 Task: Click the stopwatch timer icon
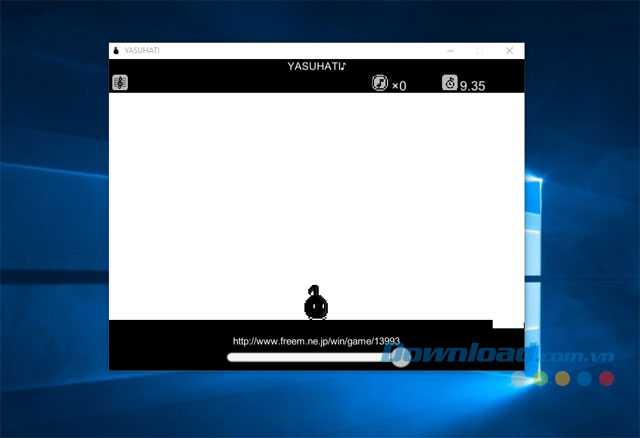point(450,83)
